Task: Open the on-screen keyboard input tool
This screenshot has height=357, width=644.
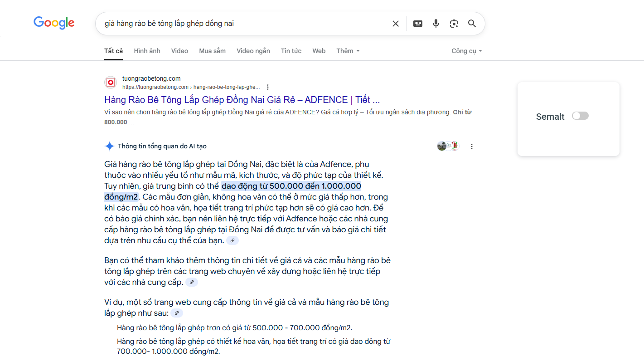Action: (x=418, y=24)
